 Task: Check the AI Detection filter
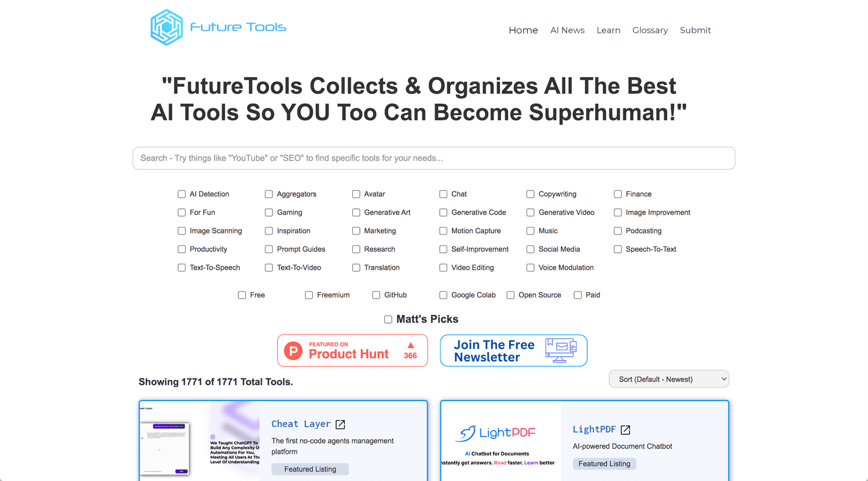point(182,194)
